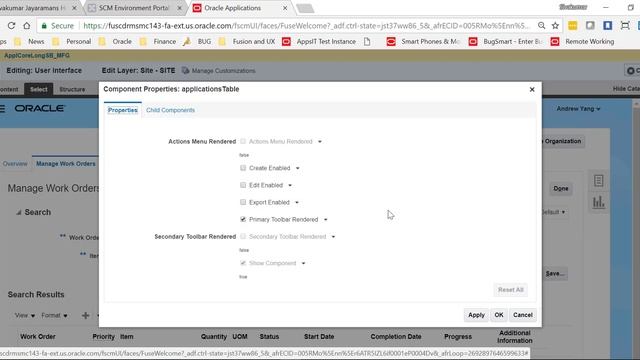Open the blue bookmark extension icon

(607, 26)
